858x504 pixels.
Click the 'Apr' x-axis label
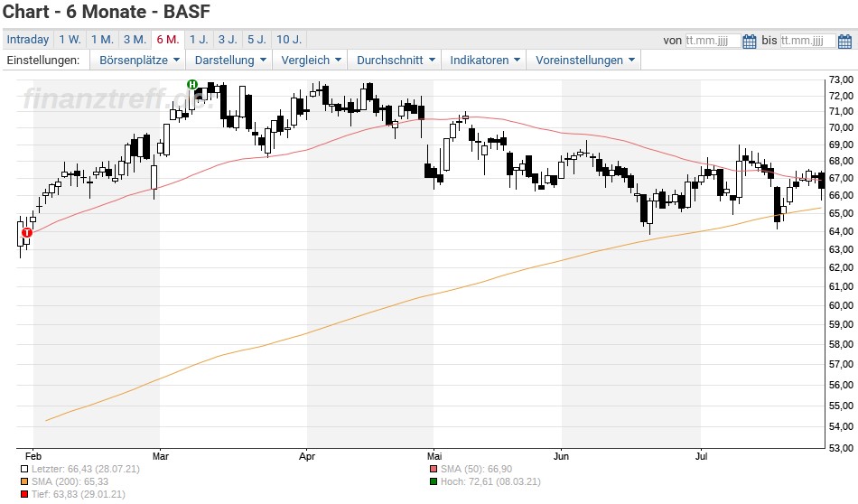click(307, 456)
